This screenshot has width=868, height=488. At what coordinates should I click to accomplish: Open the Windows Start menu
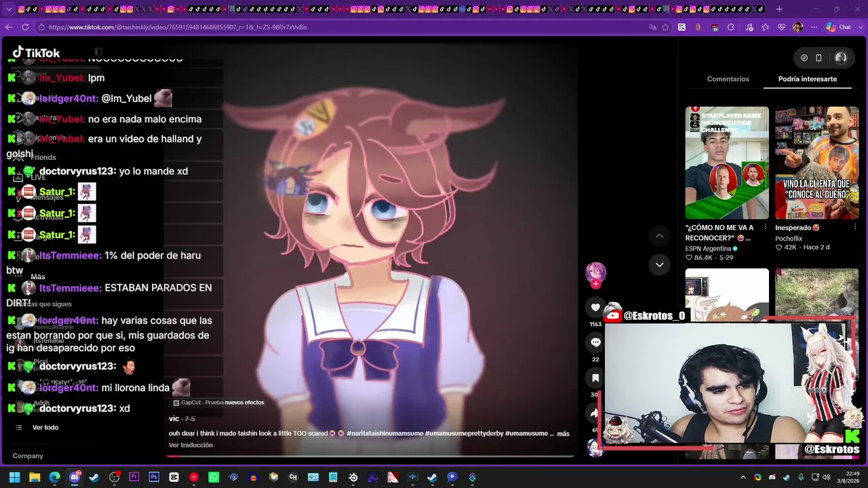[x=14, y=477]
